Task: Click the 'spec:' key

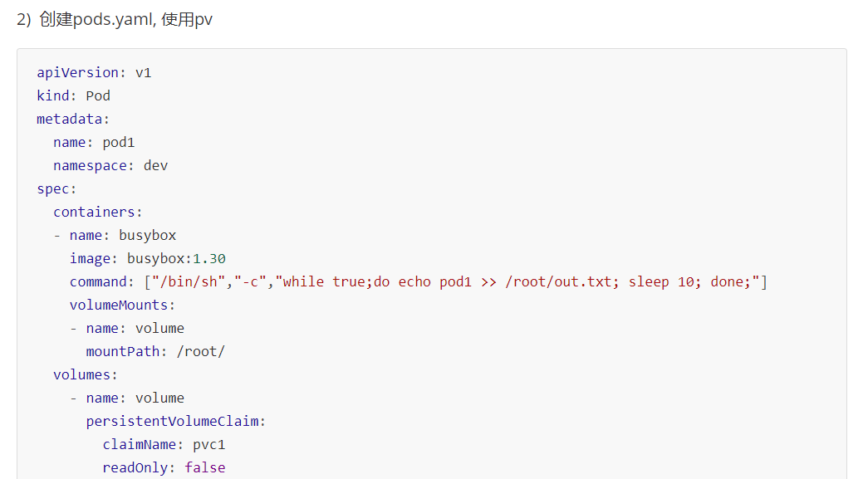Action: click(x=56, y=188)
